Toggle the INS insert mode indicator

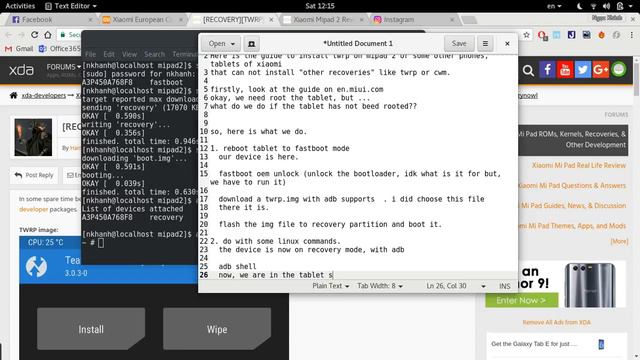coord(504,286)
